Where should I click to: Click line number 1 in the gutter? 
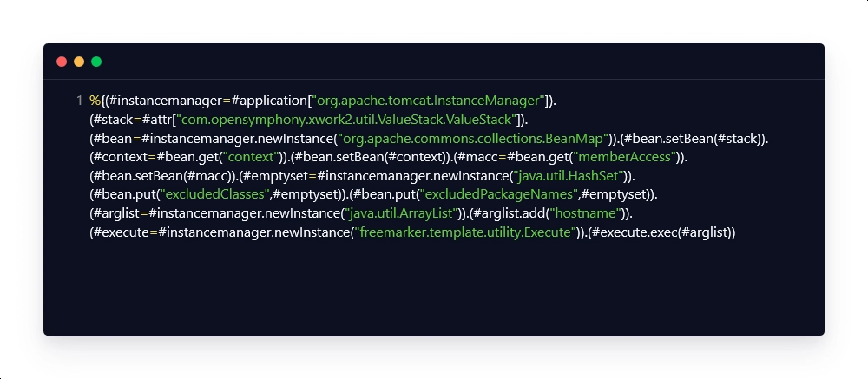[x=79, y=101]
